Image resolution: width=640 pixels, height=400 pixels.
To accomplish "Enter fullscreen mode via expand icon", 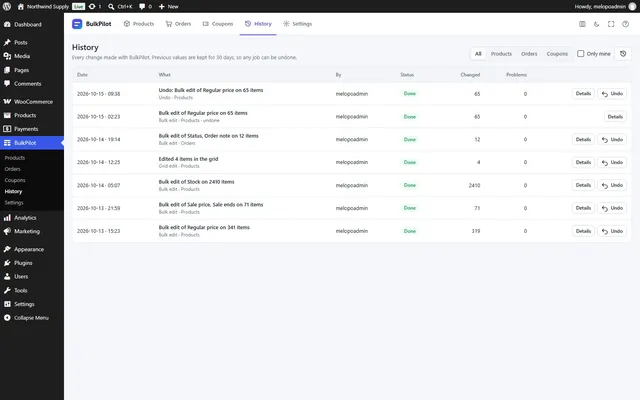I will 611,24.
